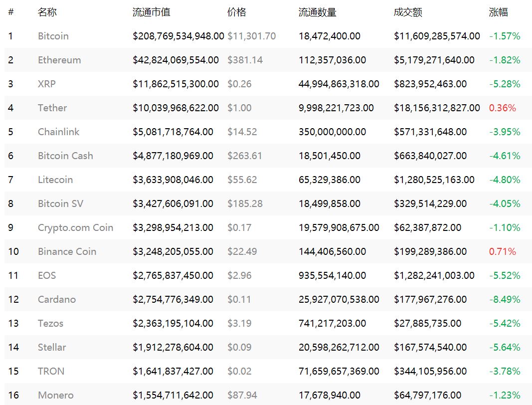Sort by 涨幅 column header
This screenshot has width=532, height=405.
point(499,12)
